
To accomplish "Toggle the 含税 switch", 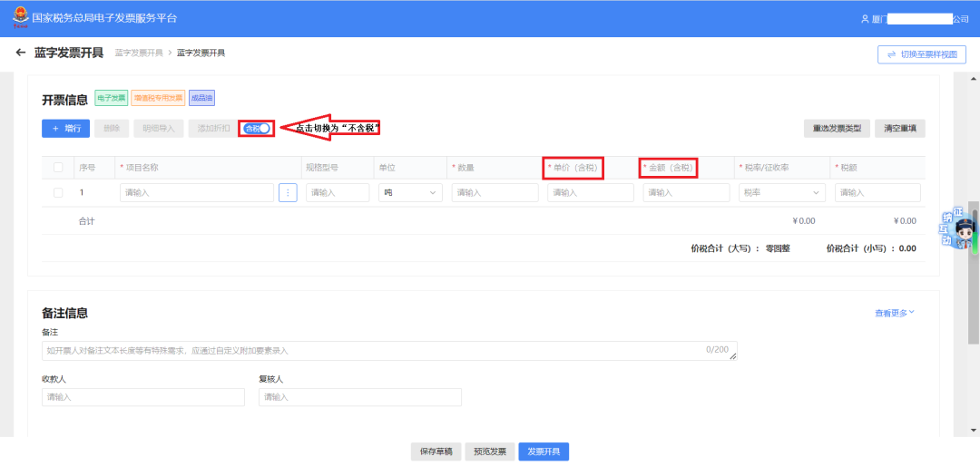I will coord(257,128).
